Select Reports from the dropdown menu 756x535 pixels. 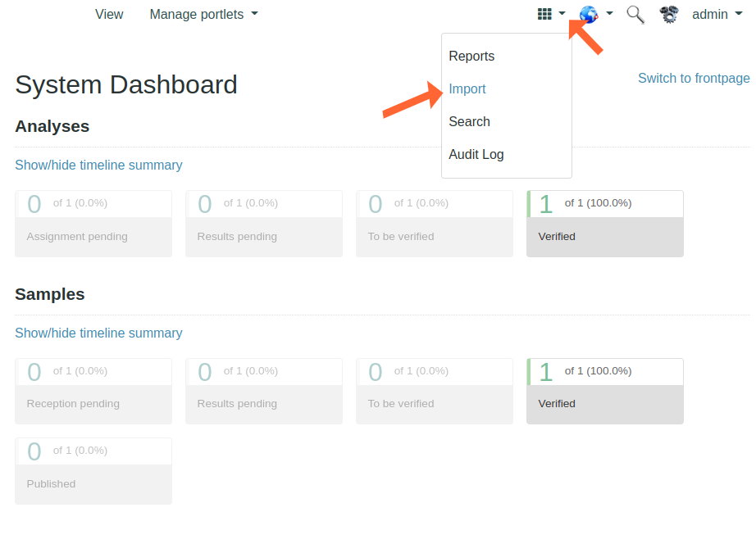tap(471, 57)
